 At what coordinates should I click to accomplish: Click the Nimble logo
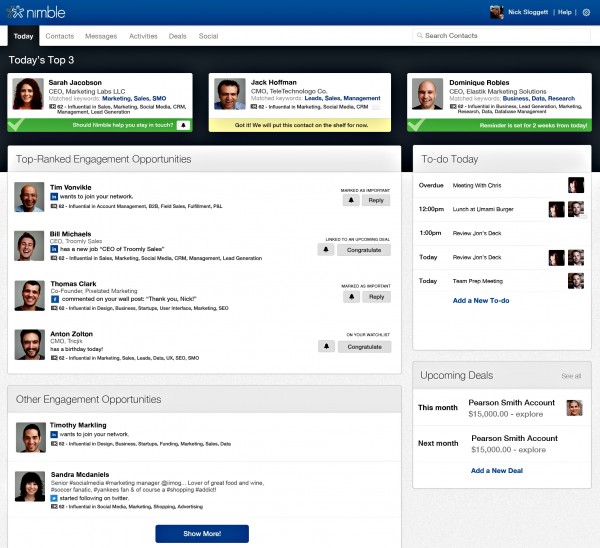tap(36, 12)
